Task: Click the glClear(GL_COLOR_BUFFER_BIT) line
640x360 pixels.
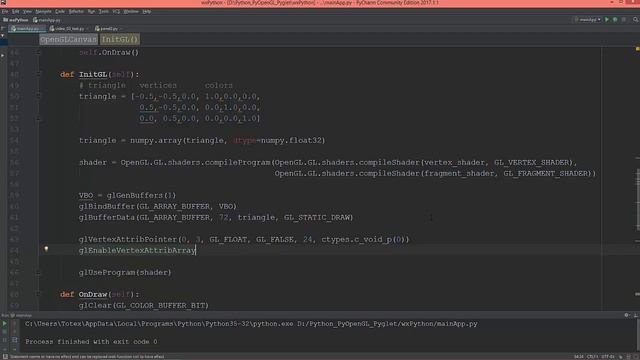Action: click(x=144, y=305)
